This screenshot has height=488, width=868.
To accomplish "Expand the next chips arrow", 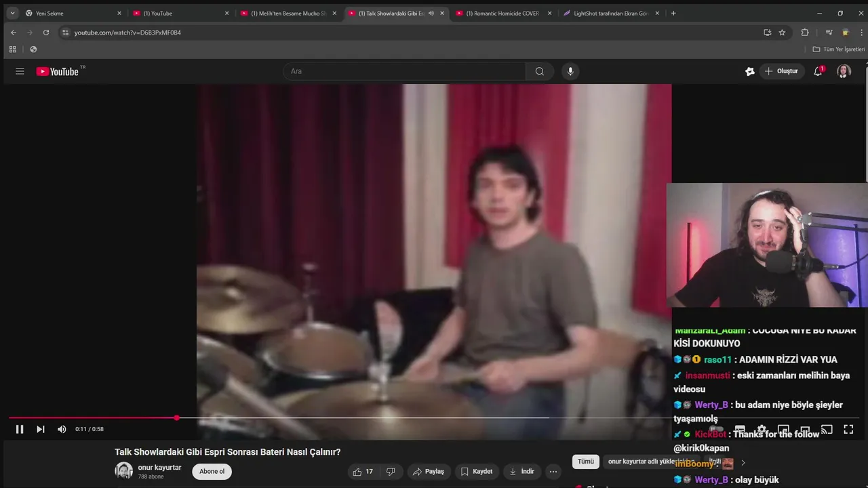I will 743,463.
